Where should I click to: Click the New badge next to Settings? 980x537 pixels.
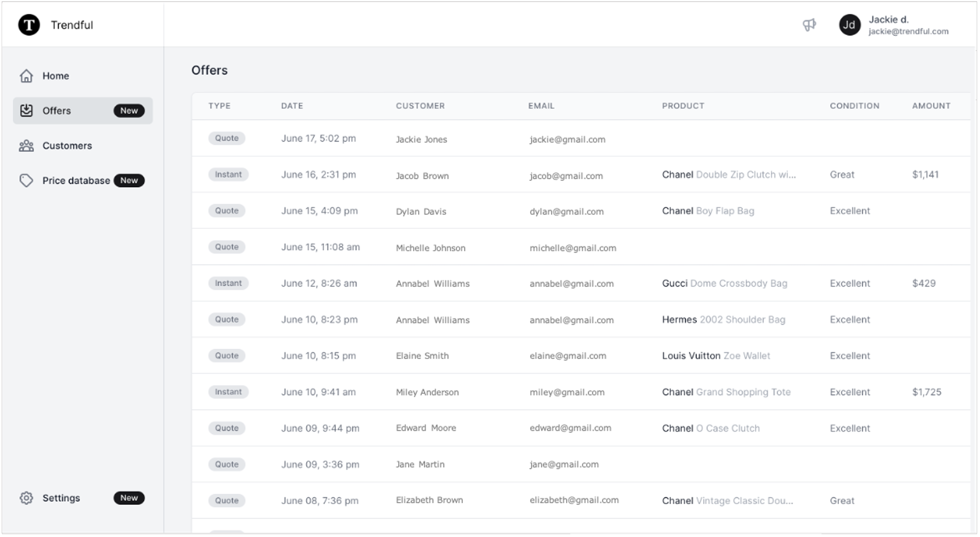coord(129,498)
